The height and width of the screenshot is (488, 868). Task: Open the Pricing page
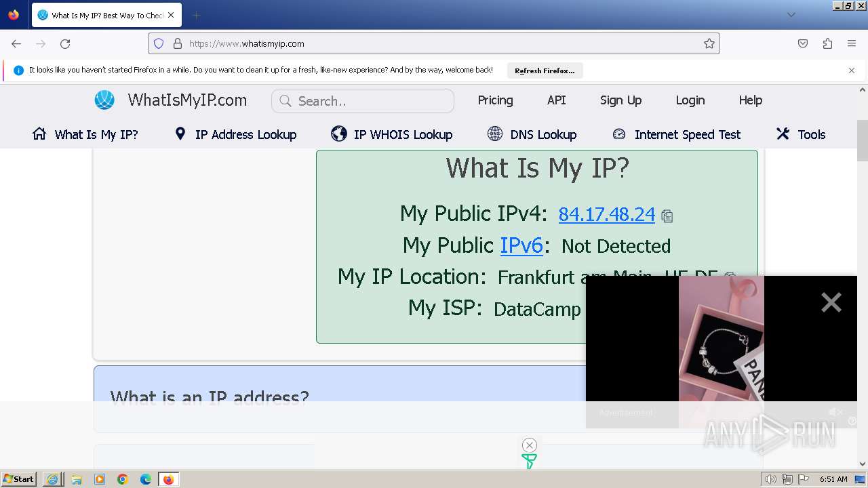tap(495, 100)
